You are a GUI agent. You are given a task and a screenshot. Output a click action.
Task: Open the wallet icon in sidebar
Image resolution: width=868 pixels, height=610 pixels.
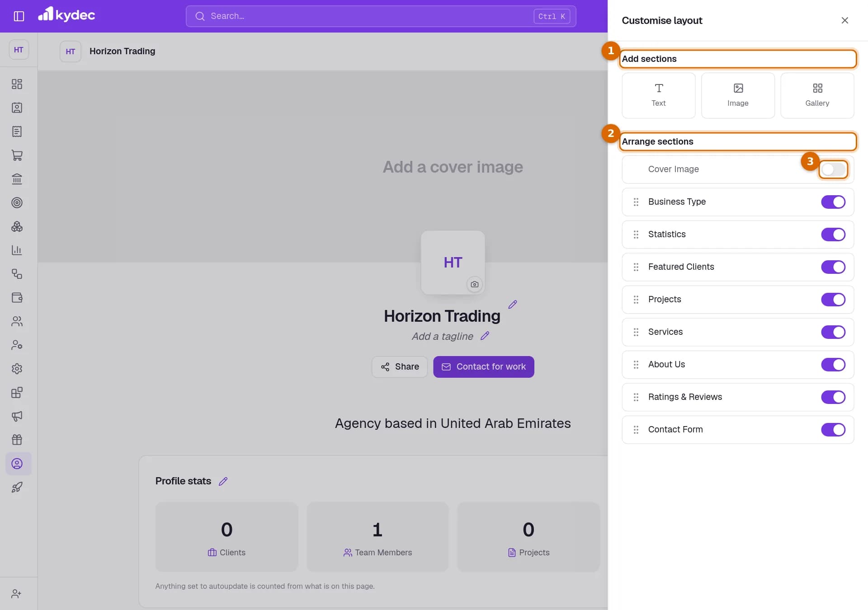point(17,298)
